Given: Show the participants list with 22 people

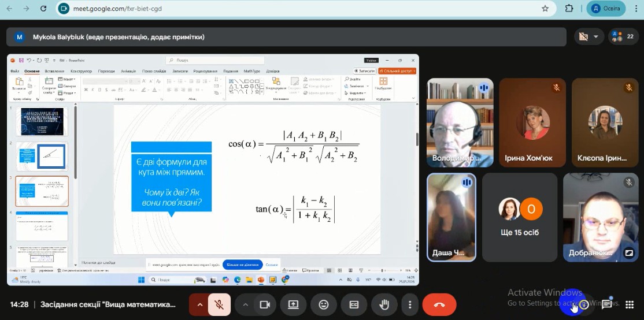Looking at the screenshot, I should pos(623,36).
